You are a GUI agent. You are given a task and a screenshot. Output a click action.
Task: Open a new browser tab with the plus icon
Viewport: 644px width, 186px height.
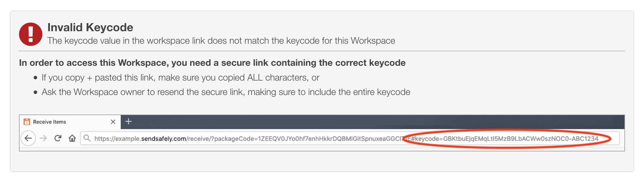click(x=129, y=121)
